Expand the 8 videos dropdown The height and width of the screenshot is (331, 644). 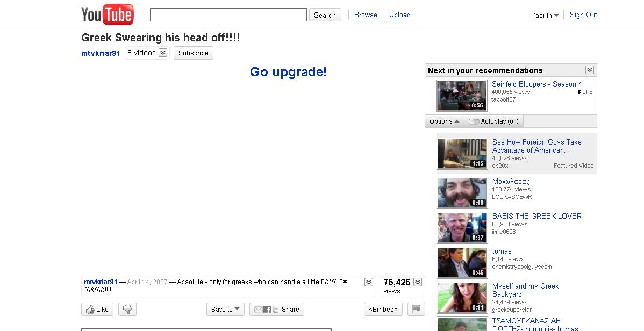[x=163, y=53]
